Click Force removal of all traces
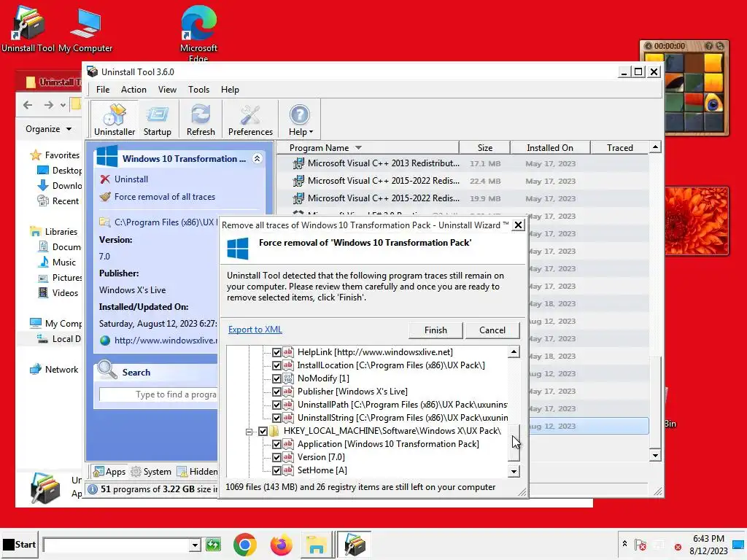The width and height of the screenshot is (747, 560). coord(158,197)
